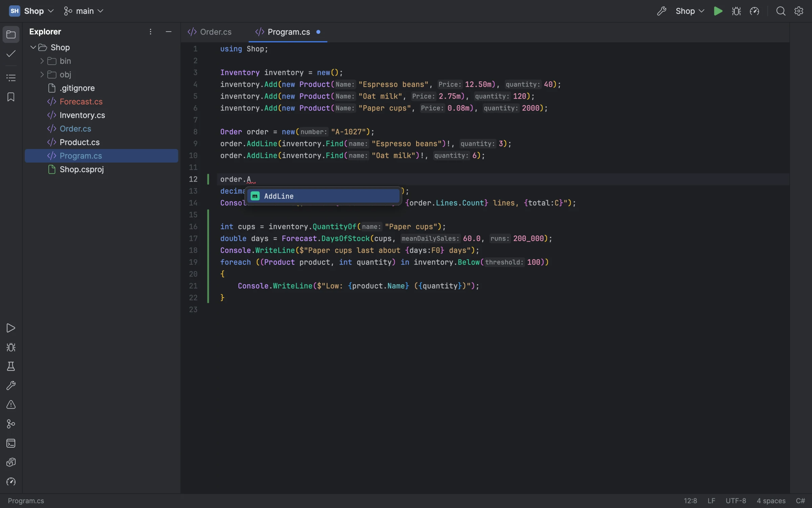Open the Debug bug icon in left sidebar
The image size is (812, 508).
tap(11, 347)
